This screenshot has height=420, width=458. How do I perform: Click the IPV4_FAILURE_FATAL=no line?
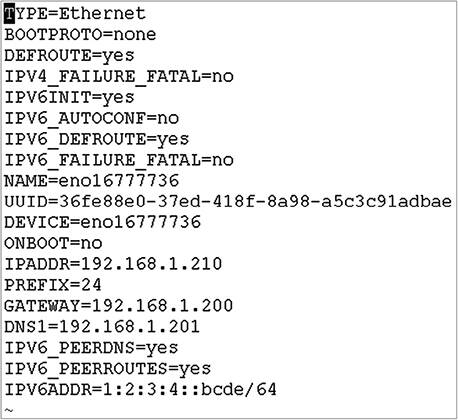(119, 77)
